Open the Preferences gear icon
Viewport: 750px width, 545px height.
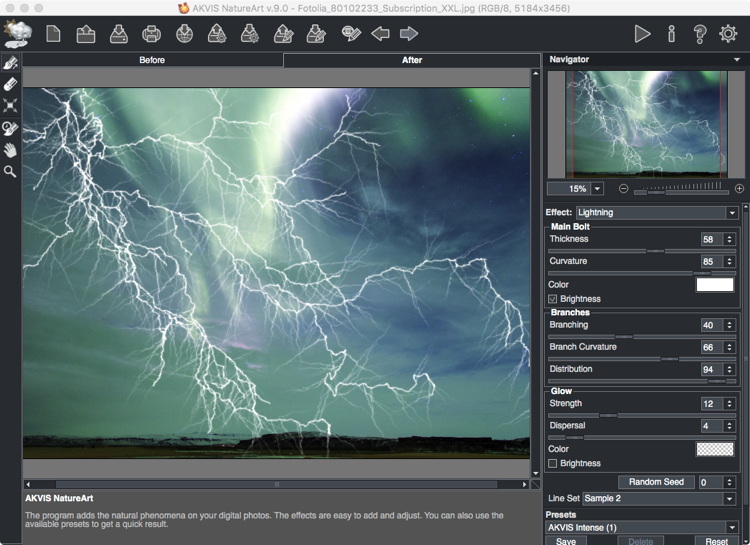[728, 34]
